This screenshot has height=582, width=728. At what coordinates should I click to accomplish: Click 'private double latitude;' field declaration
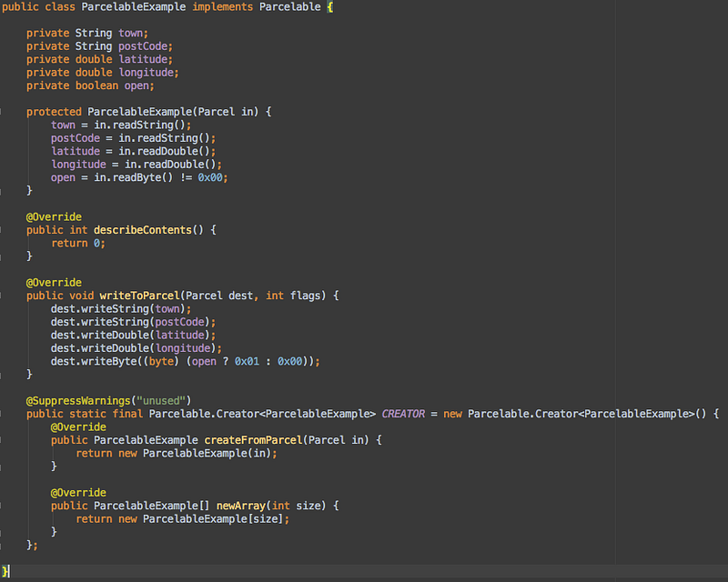coord(99,59)
